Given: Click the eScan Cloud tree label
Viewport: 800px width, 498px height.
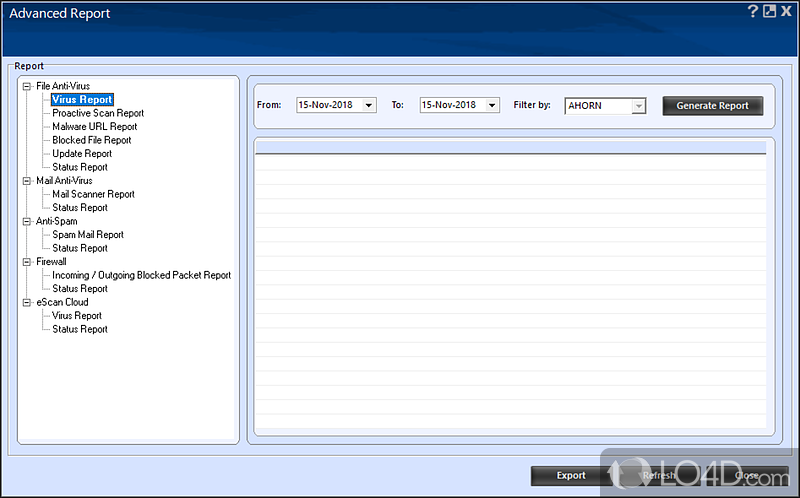Looking at the screenshot, I should [62, 303].
